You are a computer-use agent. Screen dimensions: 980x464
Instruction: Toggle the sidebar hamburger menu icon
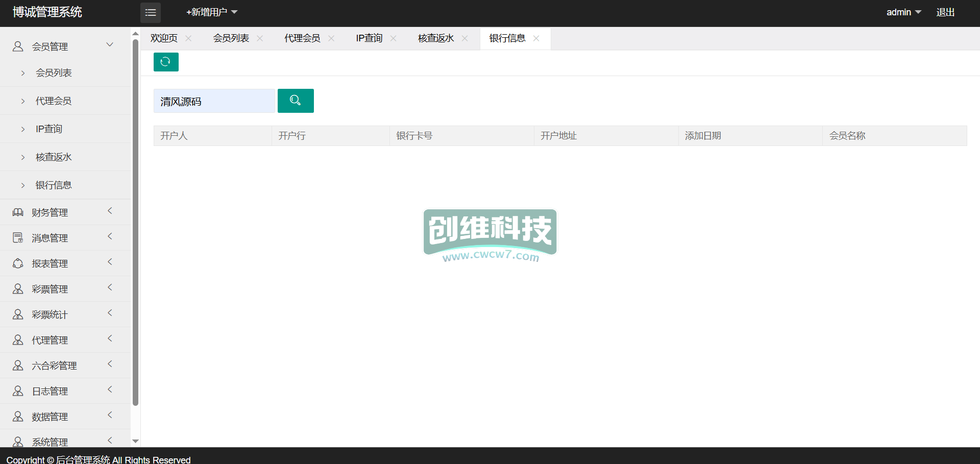coord(151,12)
